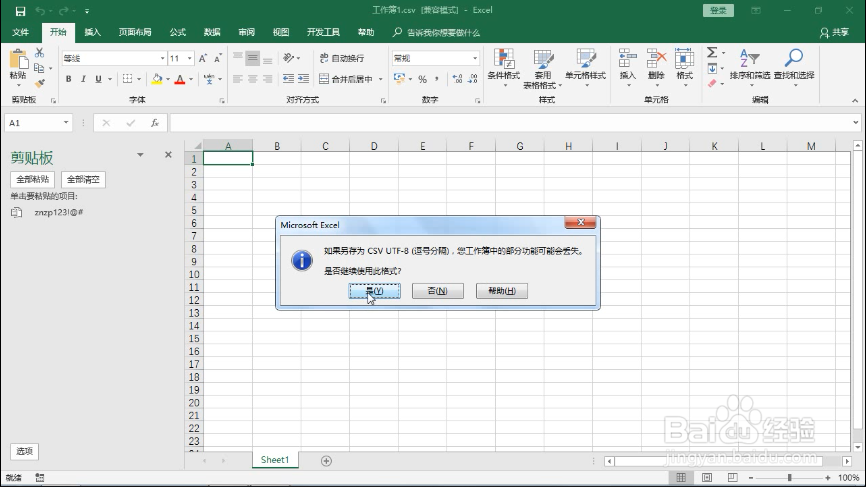Click Paste All (全部粘贴) in clipboard pane

(x=33, y=179)
